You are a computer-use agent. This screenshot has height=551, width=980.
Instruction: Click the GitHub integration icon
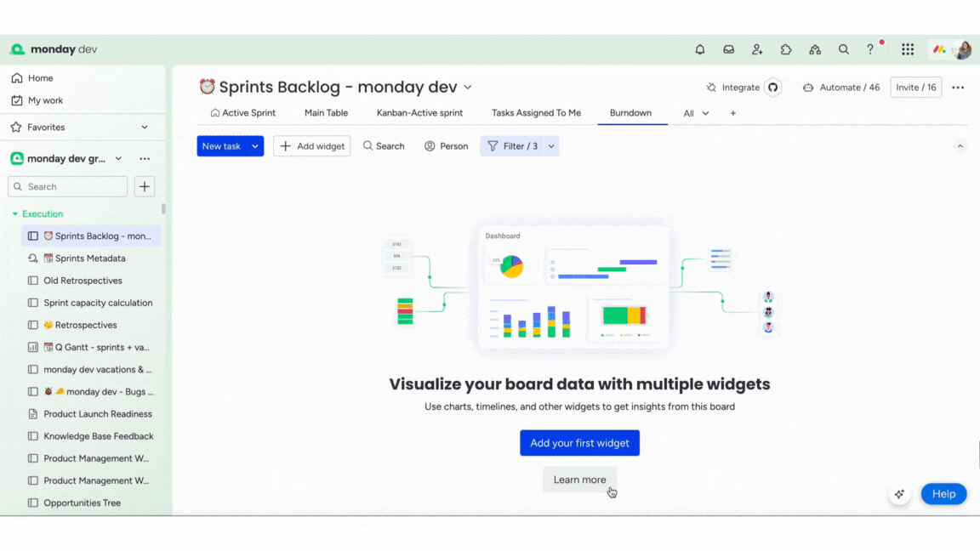[773, 88]
